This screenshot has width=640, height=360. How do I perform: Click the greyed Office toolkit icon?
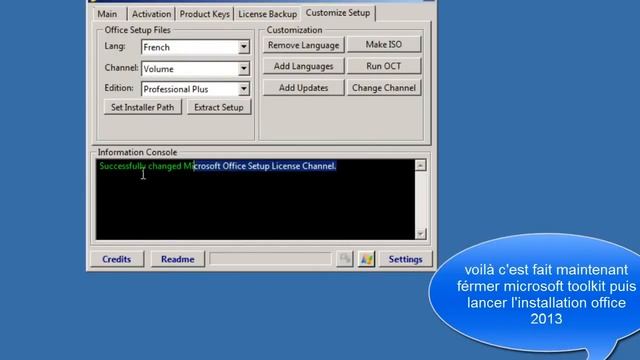345,259
